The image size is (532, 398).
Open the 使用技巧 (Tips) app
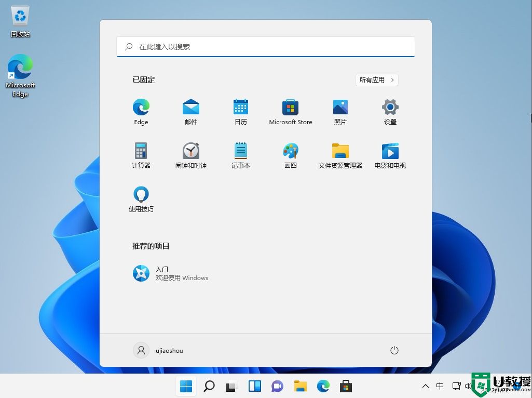(141, 198)
